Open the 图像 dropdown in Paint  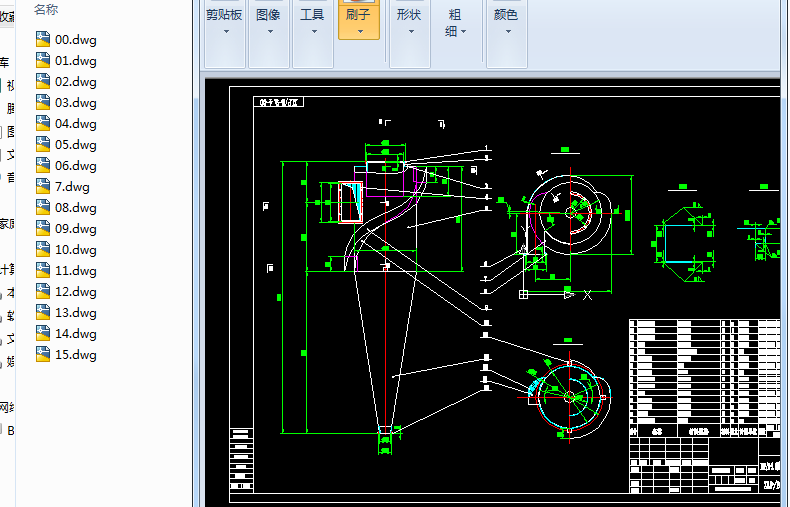point(269,33)
